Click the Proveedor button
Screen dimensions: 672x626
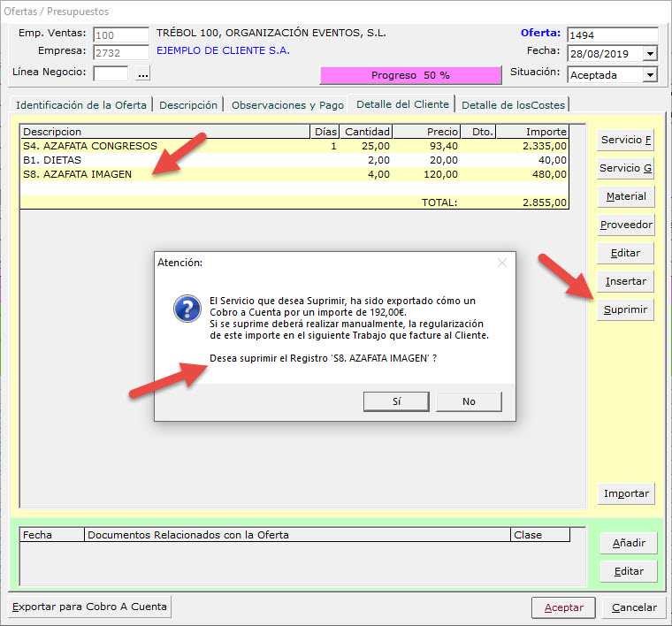tap(626, 225)
